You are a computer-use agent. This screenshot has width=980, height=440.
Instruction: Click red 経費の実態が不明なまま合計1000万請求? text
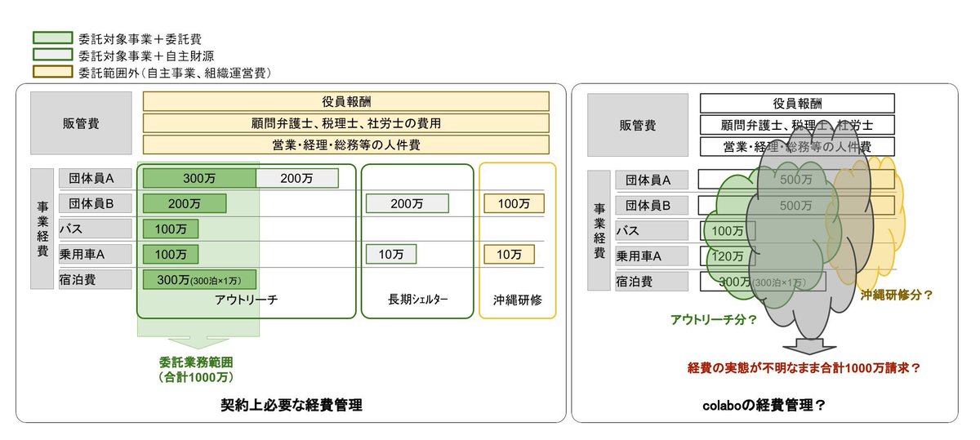point(804,367)
